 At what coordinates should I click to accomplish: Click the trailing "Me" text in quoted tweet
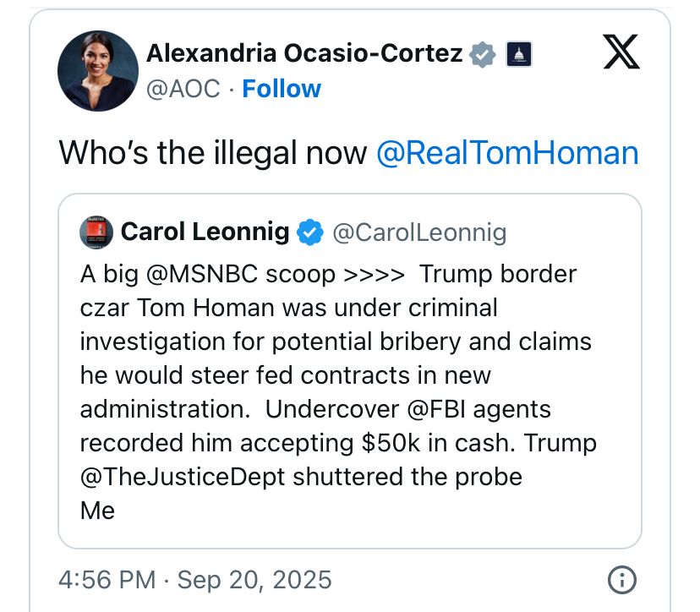97,511
